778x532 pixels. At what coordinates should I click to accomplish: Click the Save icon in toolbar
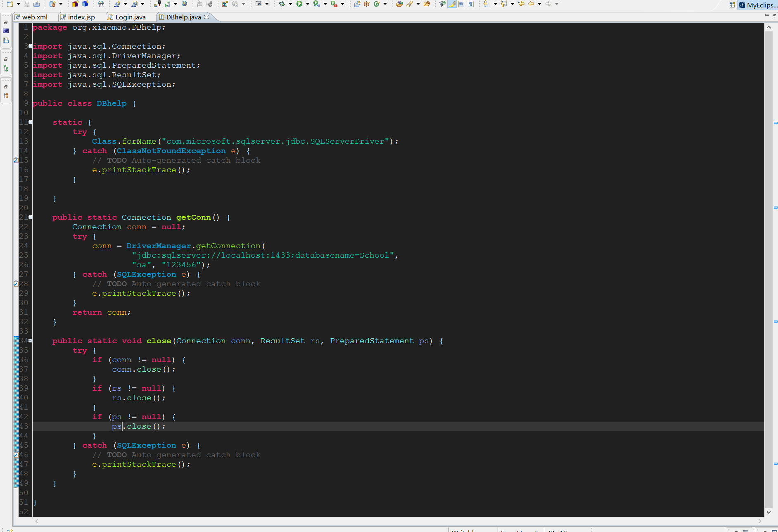tap(27, 4)
